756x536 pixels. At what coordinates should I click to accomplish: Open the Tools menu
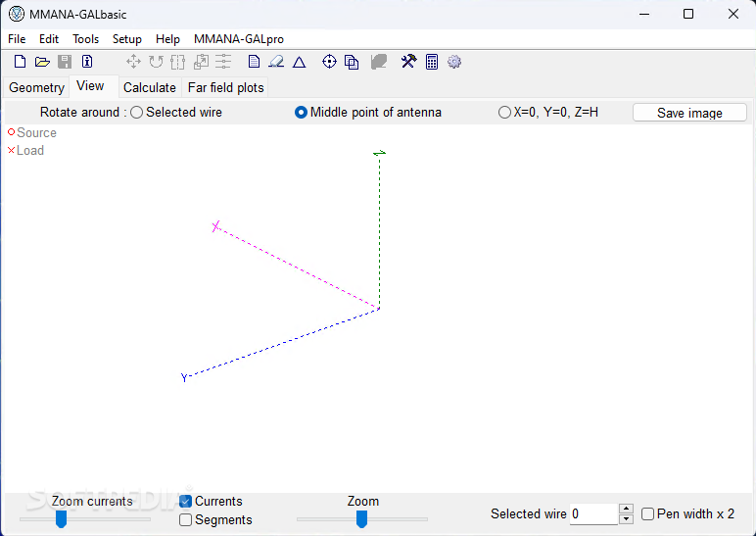[x=85, y=39]
